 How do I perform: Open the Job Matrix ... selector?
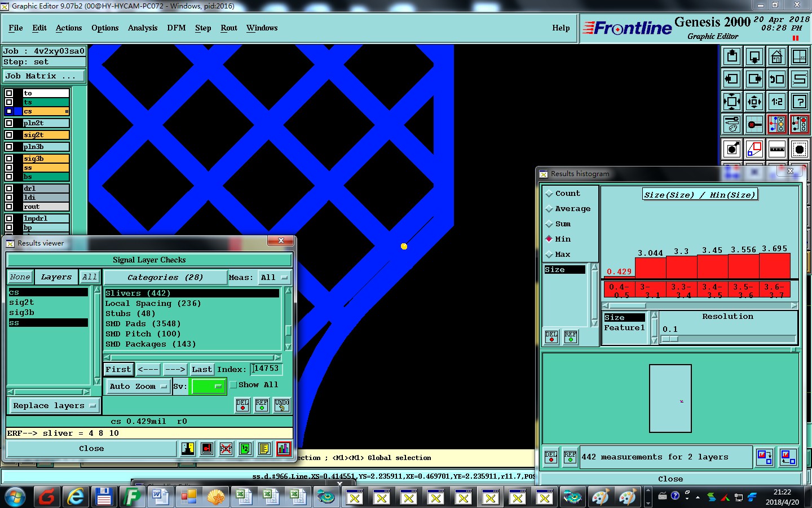click(44, 76)
